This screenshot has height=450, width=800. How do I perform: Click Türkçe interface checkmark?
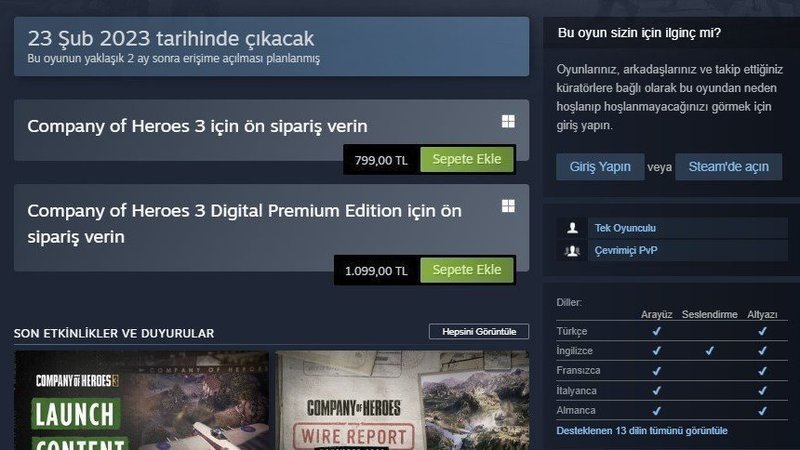coord(657,331)
